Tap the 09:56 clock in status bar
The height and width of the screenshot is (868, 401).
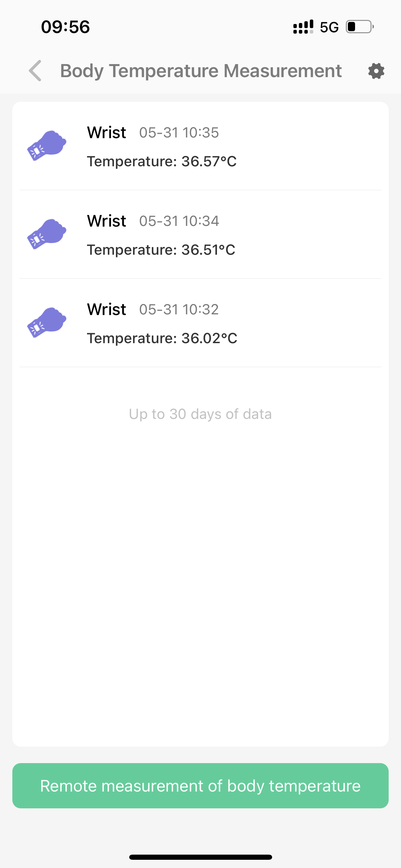click(x=65, y=27)
